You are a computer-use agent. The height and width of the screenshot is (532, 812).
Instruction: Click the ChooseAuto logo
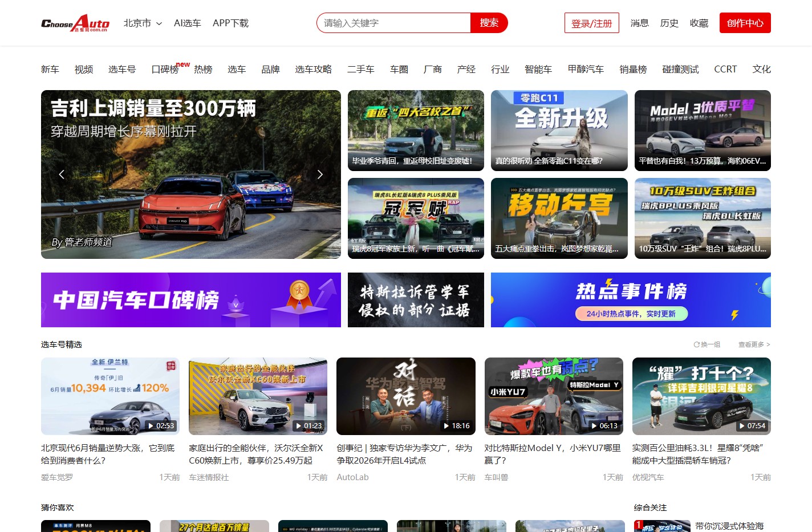[x=75, y=23]
